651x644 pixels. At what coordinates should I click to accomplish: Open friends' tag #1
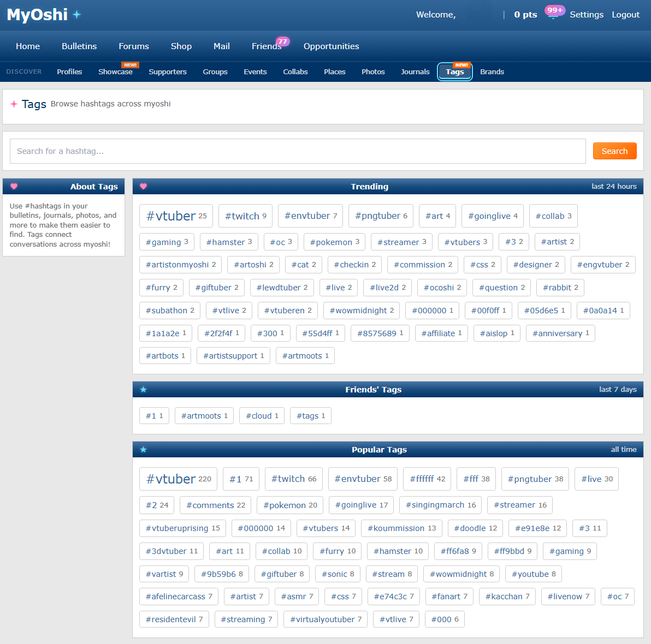(x=155, y=416)
